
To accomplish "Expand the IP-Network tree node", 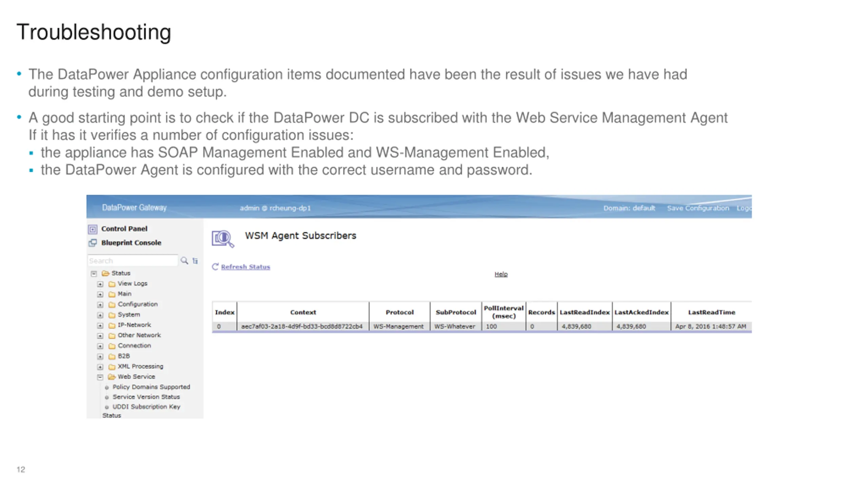I will pos(100,325).
